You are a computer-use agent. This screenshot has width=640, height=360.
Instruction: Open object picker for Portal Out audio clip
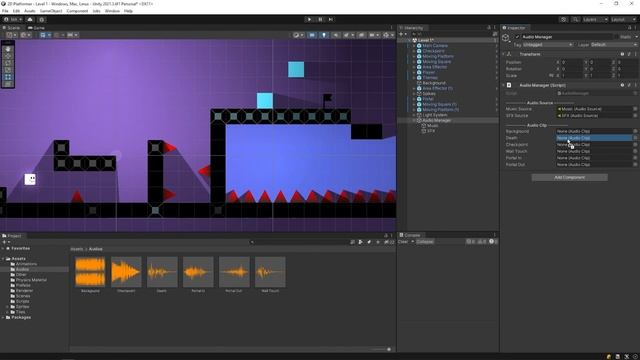(x=635, y=164)
